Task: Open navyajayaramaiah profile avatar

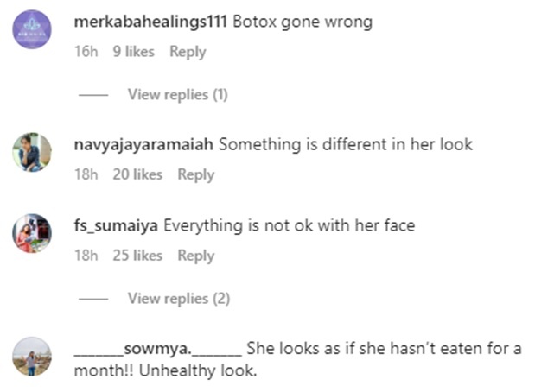Action: point(32,152)
